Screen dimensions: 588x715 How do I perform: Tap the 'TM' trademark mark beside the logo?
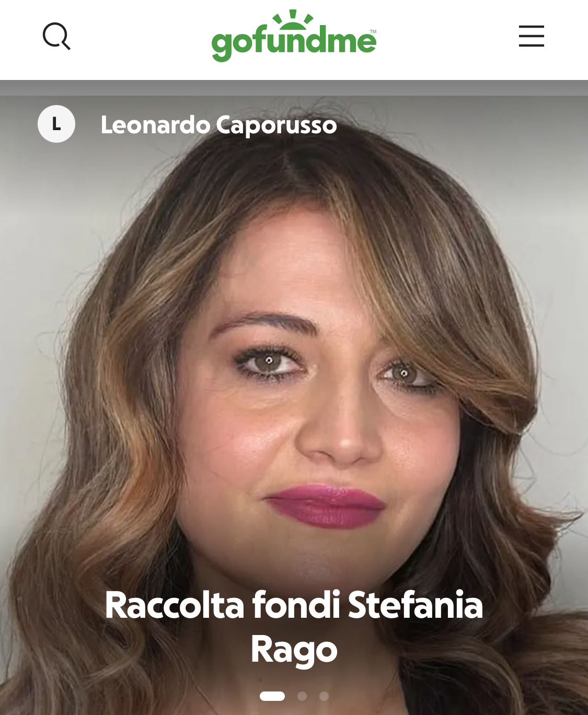373,32
